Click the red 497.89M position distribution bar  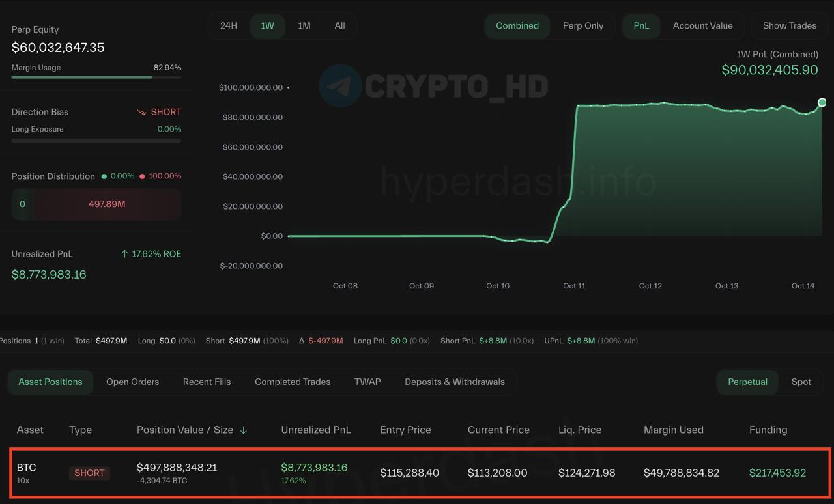tap(107, 204)
